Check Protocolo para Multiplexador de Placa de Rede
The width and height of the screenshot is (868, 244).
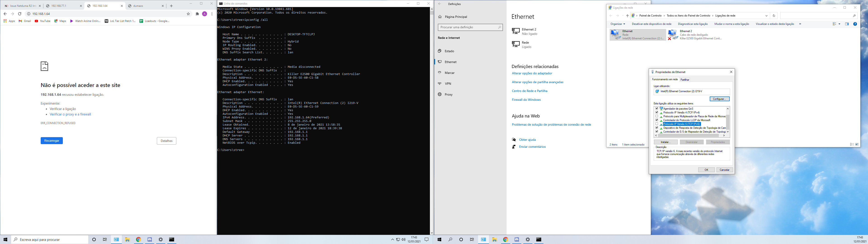point(657,116)
